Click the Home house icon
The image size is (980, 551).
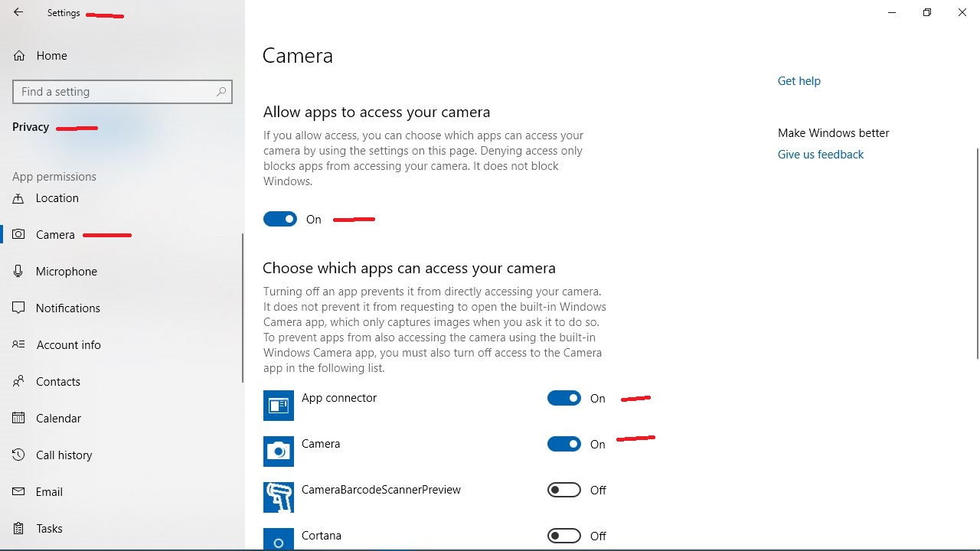pos(19,56)
